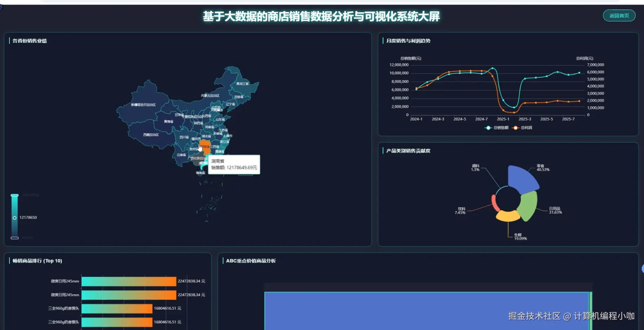
Task: Click the 调料 1.3% label
Action: click(x=475, y=168)
